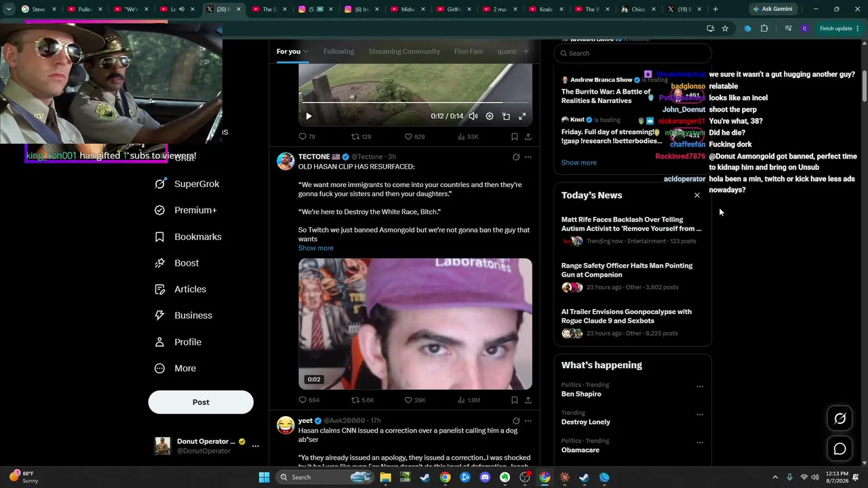Focus the X Search field
The width and height of the screenshot is (868, 488).
pos(633,53)
